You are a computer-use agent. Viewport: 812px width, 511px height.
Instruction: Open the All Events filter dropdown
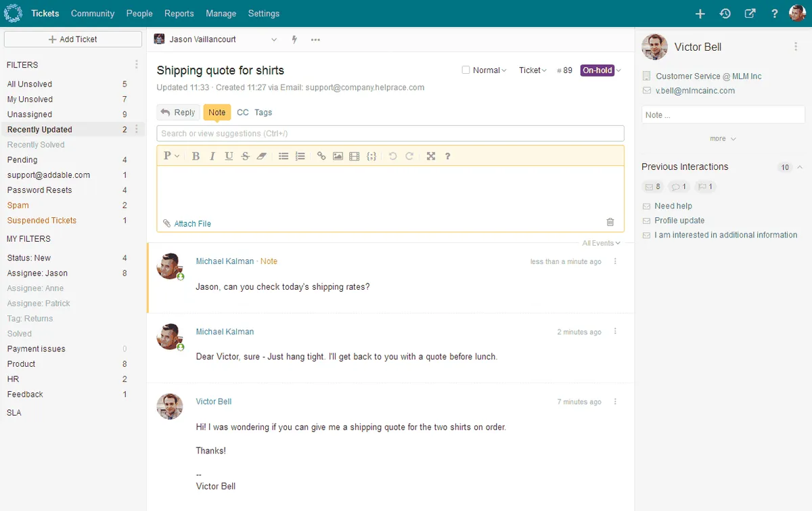click(x=601, y=243)
